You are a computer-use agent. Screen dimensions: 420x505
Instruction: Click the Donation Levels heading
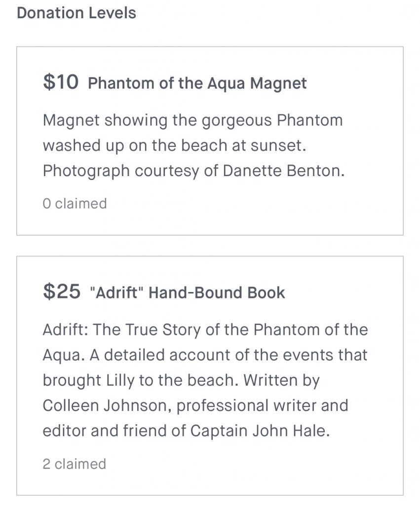click(x=76, y=13)
